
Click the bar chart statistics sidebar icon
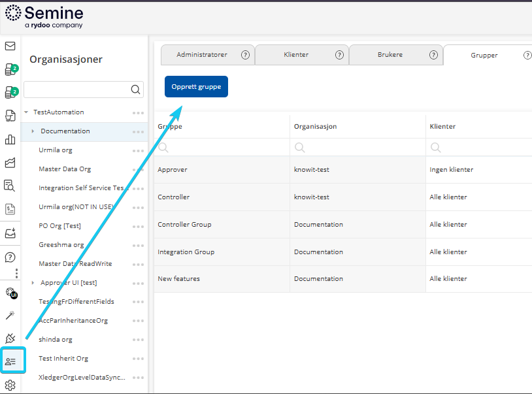click(x=10, y=139)
